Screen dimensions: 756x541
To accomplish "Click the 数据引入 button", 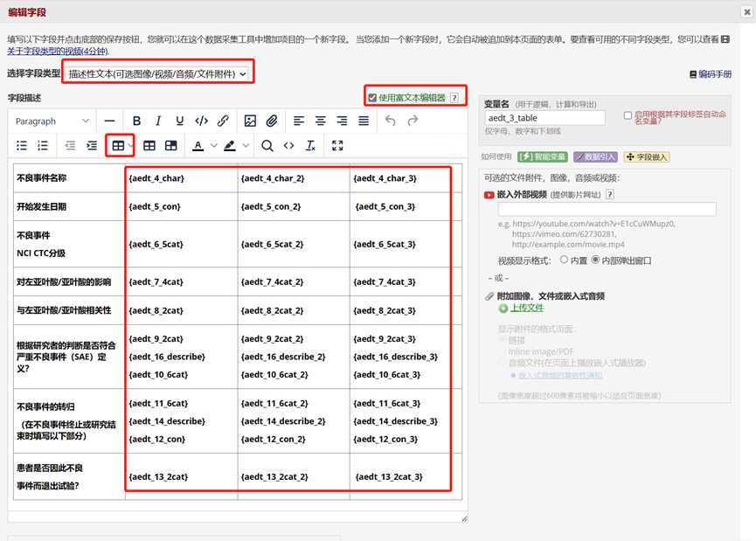I will point(595,156).
